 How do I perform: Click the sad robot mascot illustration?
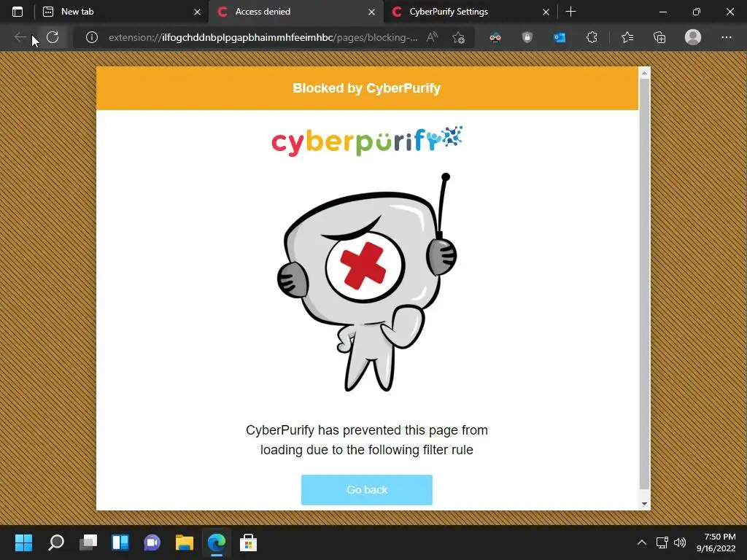(x=367, y=282)
